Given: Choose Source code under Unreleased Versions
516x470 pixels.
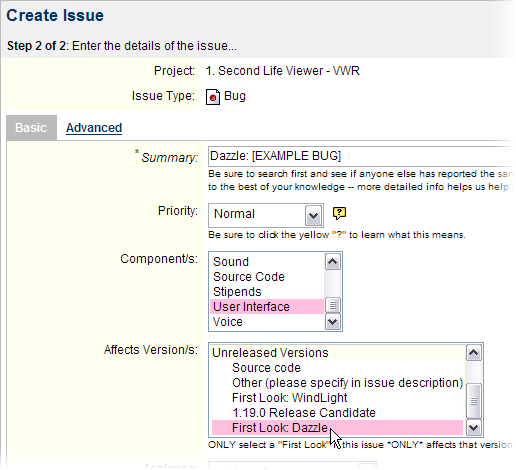Looking at the screenshot, I should point(337,368).
